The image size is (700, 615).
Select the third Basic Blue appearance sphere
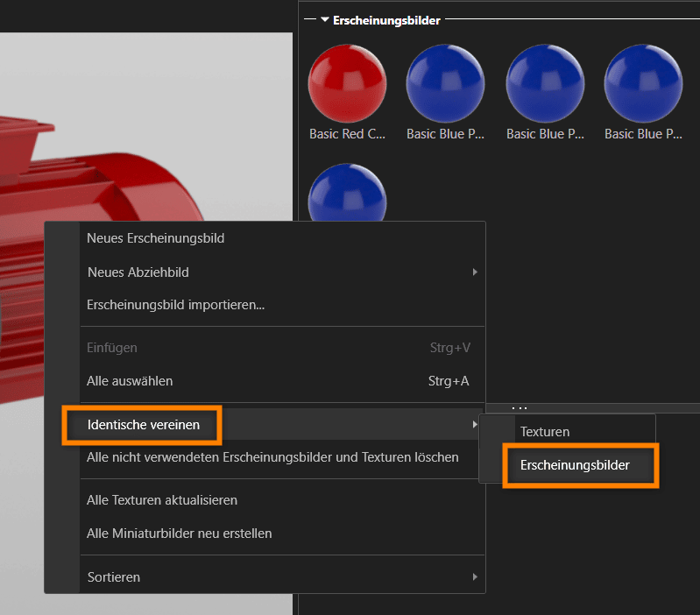pyautogui.click(x=643, y=83)
